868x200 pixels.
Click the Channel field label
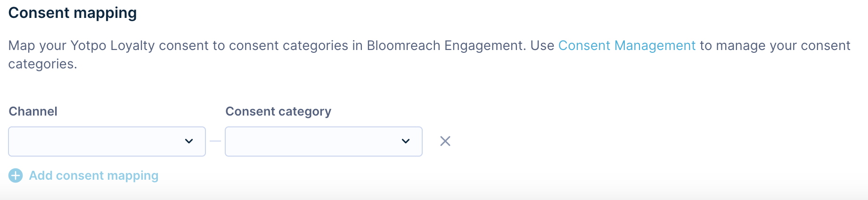[x=33, y=112]
